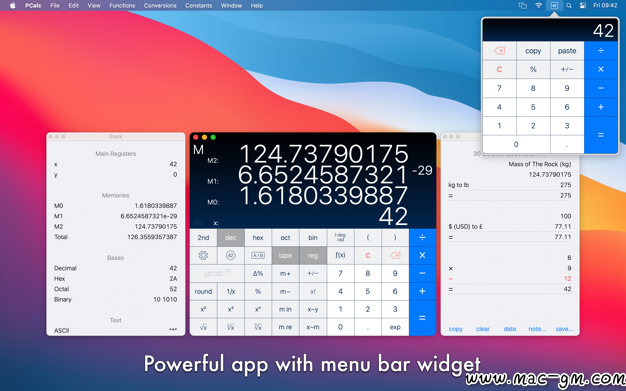This screenshot has height=391, width=626.
Task: Toggle the tape panel button
Action: pyautogui.click(x=285, y=255)
